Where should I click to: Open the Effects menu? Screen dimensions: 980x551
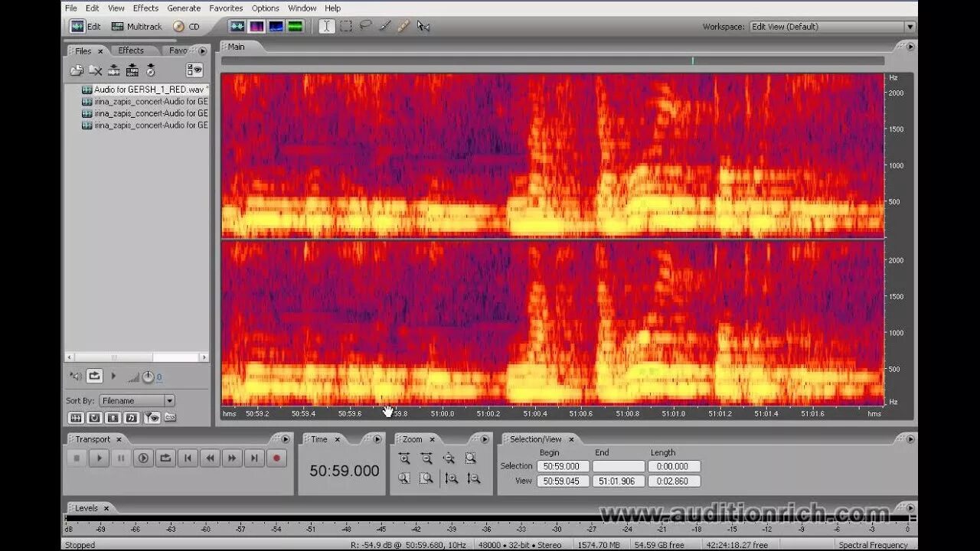pos(145,8)
